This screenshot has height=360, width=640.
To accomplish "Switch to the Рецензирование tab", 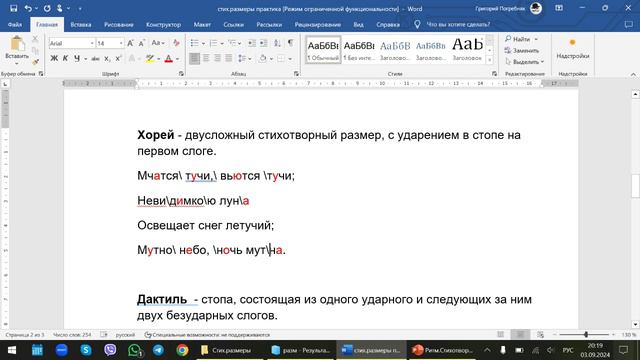I will [x=318, y=24].
